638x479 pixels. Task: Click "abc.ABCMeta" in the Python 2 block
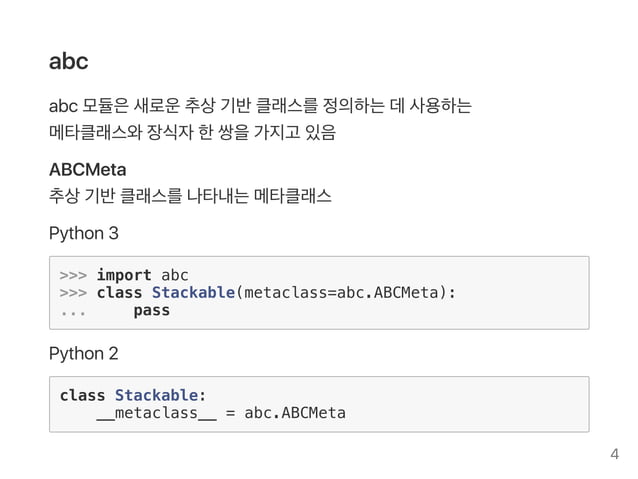pos(295,413)
